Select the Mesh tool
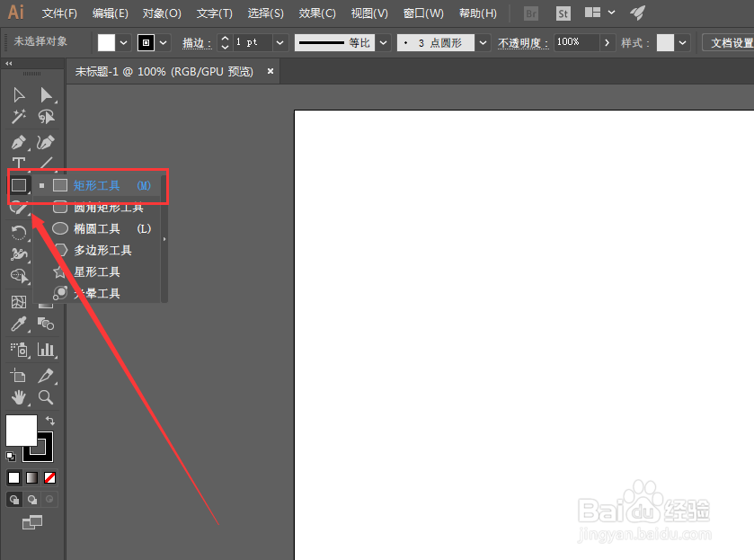 (19, 302)
